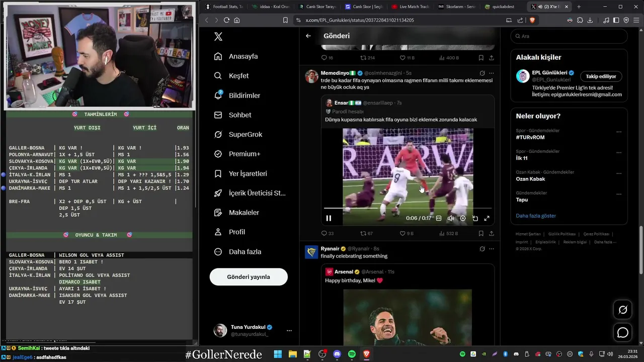The image size is (644, 362).
Task: Mute the video sound
Action: point(450,218)
